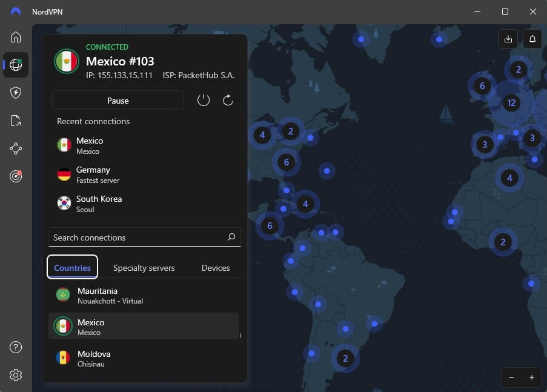This screenshot has width=547, height=392.
Task: Switch to the Devices tab
Action: click(x=216, y=268)
